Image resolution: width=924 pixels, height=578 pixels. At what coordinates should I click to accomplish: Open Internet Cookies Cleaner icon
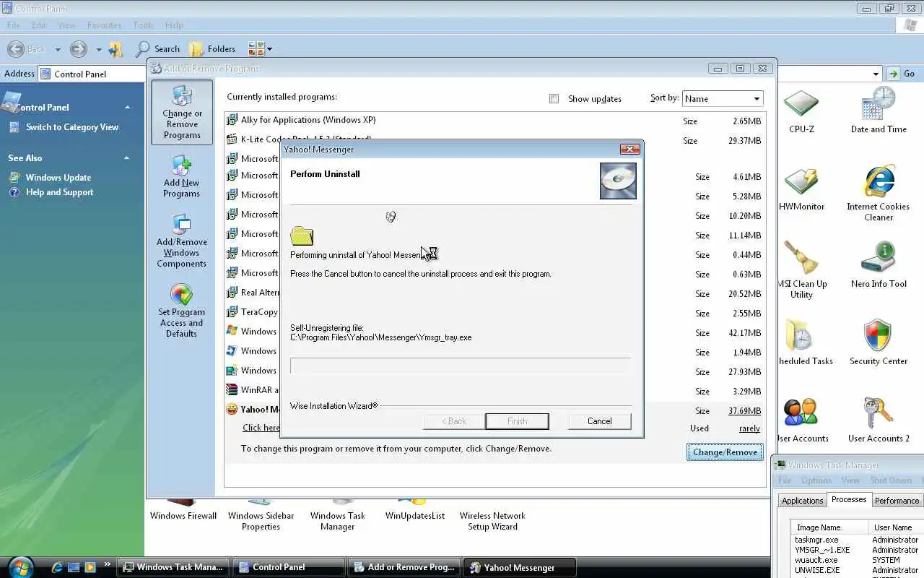pyautogui.click(x=879, y=193)
